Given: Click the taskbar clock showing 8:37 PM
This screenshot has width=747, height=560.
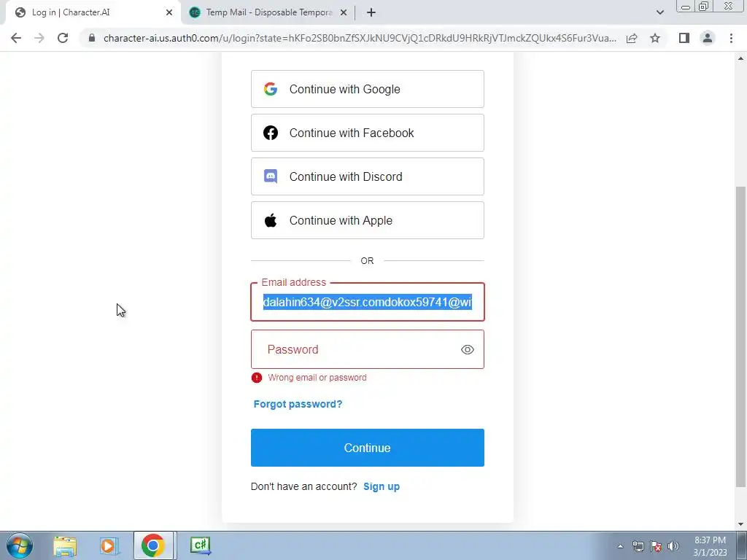Looking at the screenshot, I should 710,546.
